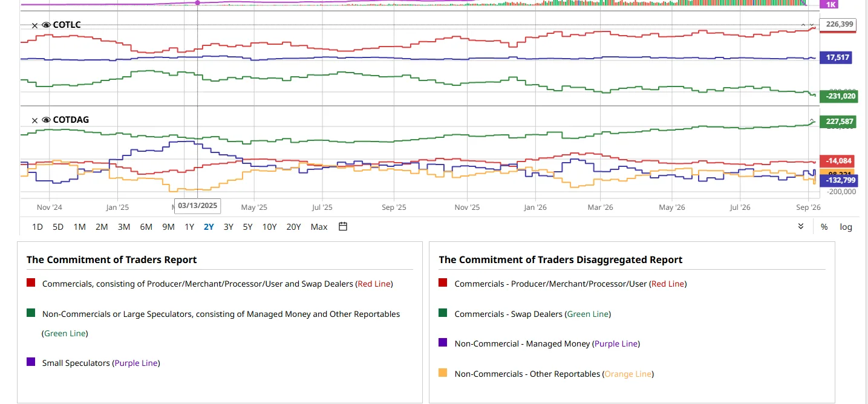Toggle visibility of the COTDAG study

coord(46,120)
